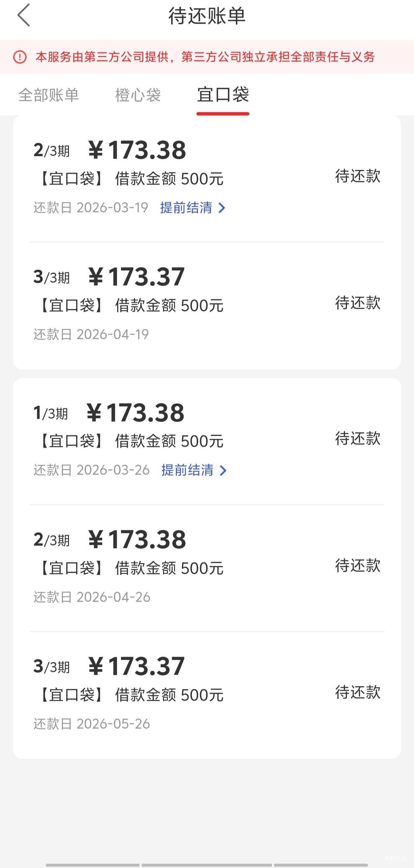414x868 pixels.
Task: Tap 待还款 status on 2026-04-19 bill
Action: pyautogui.click(x=357, y=303)
